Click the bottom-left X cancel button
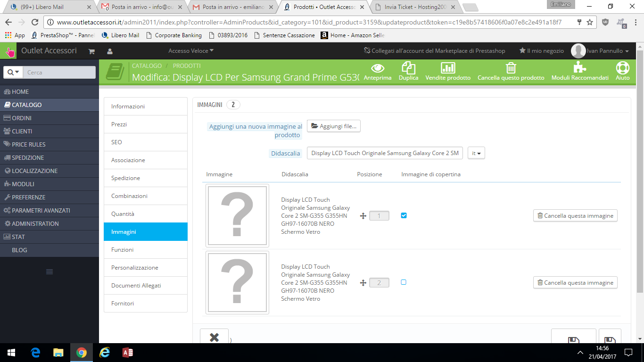 pos(214,336)
